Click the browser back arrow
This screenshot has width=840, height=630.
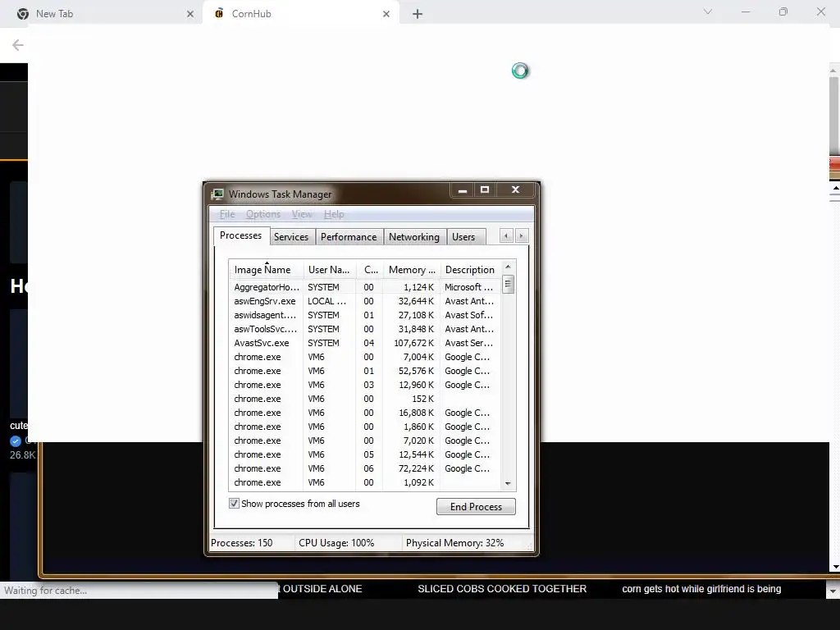pyautogui.click(x=18, y=45)
